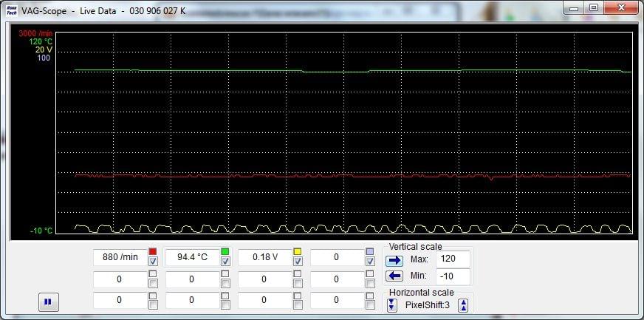Click the Min field showing -10
This screenshot has width=644, height=320.
(453, 276)
